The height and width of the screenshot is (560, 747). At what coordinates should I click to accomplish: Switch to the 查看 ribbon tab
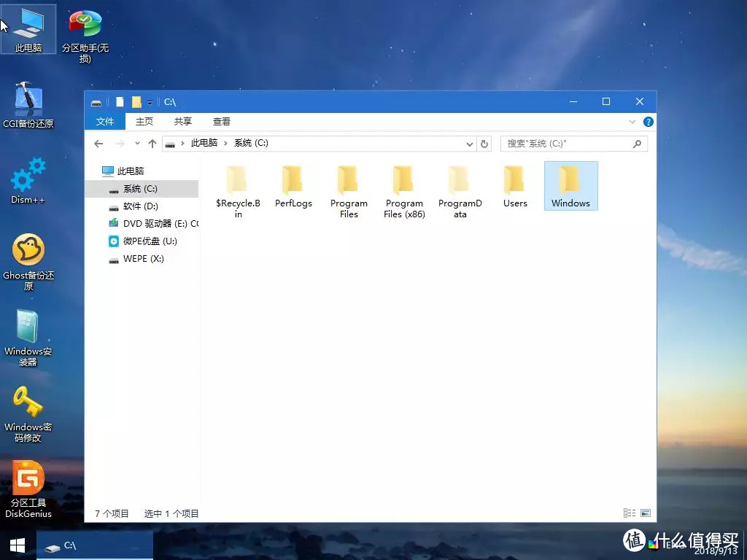[221, 121]
